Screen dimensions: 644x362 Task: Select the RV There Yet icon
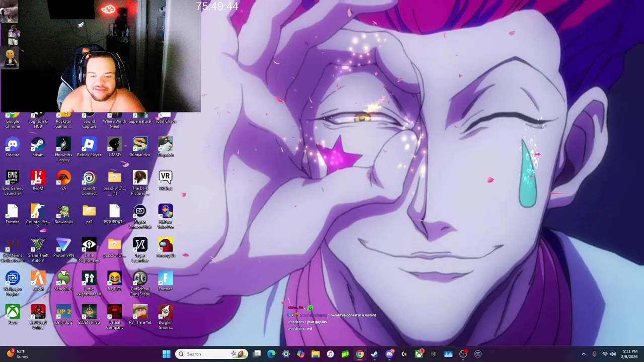140,315
